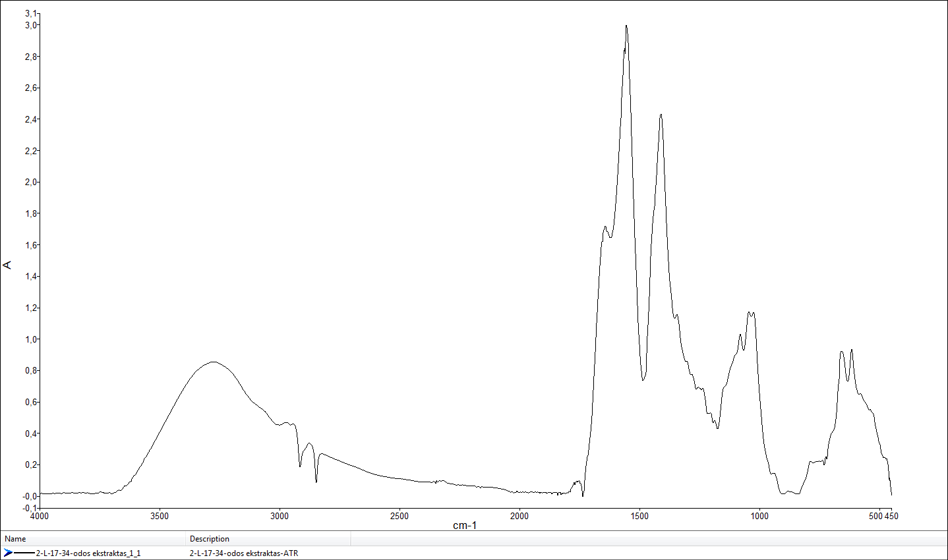Click the 2500 tick label on x-axis
This screenshot has height=560, width=948.
click(x=399, y=516)
